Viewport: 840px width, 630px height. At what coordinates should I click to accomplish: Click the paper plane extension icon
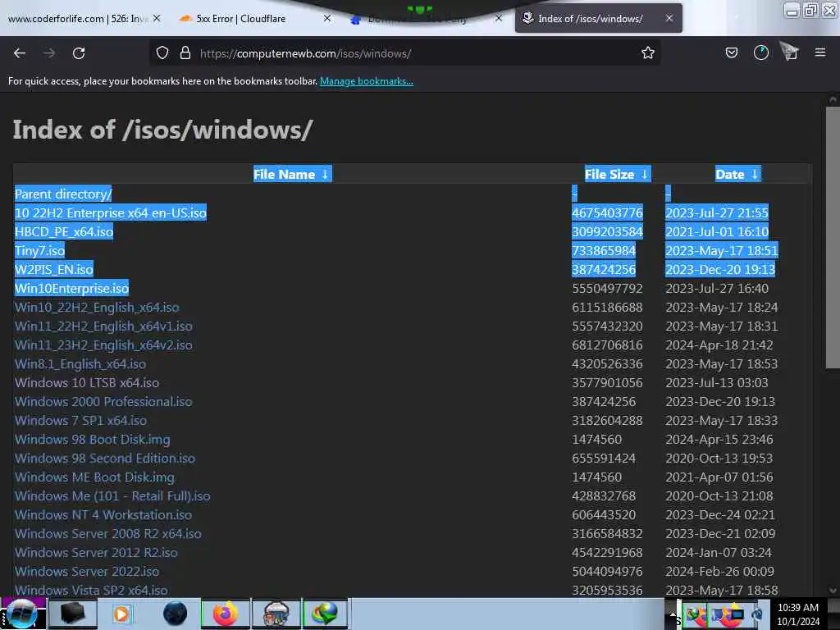789,52
